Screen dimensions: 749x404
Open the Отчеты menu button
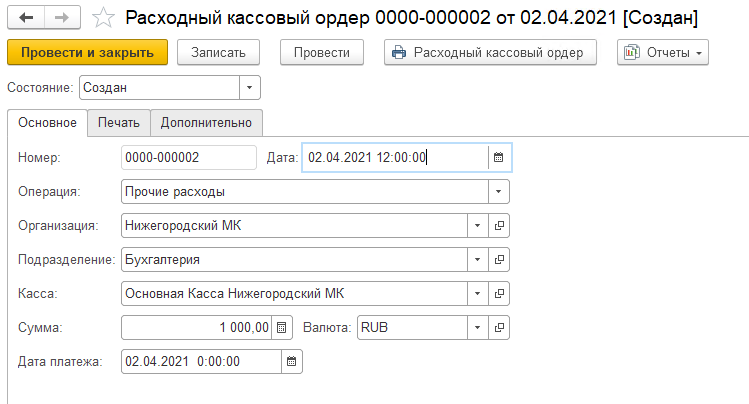tap(662, 52)
